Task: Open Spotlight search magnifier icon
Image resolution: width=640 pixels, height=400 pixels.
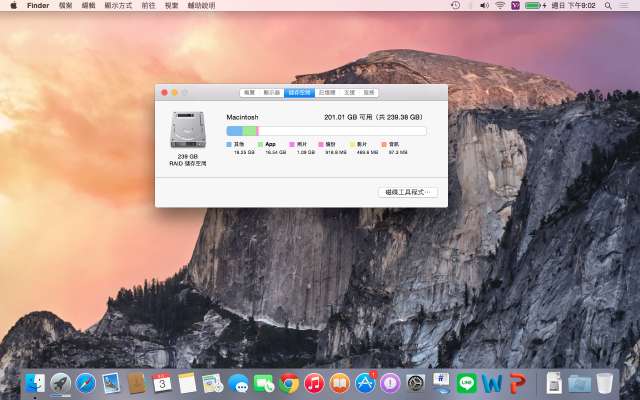Action: [x=608, y=5]
